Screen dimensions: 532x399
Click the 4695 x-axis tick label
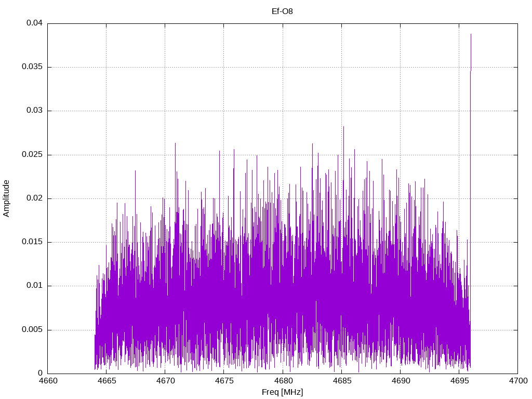pyautogui.click(x=459, y=381)
